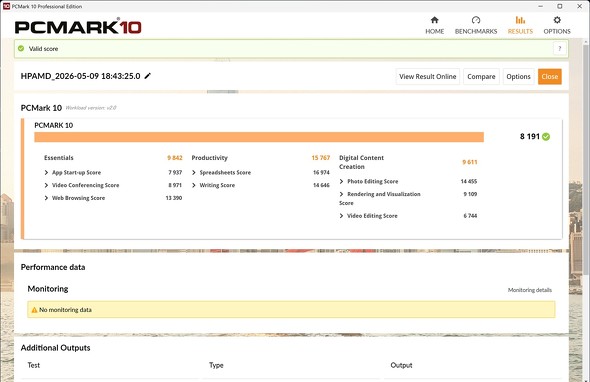Maximize the PCMark 10 window
Image resolution: width=590 pixels, height=382 pixels.
point(560,6)
